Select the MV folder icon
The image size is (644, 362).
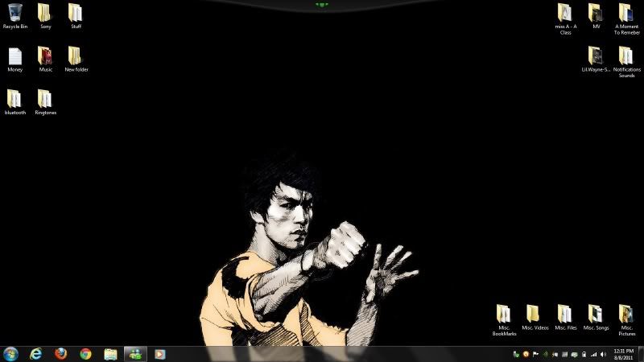point(596,16)
